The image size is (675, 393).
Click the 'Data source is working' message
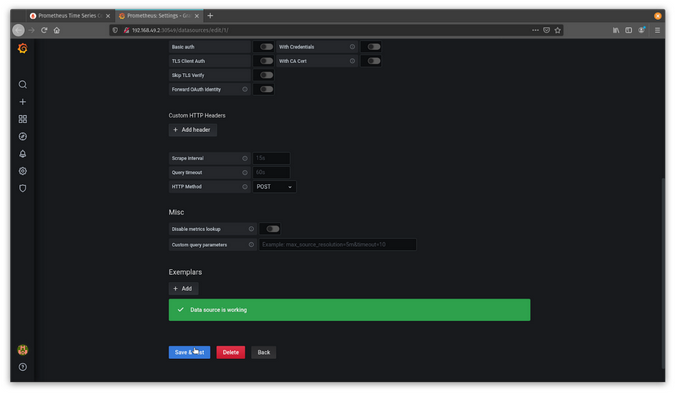tap(350, 310)
